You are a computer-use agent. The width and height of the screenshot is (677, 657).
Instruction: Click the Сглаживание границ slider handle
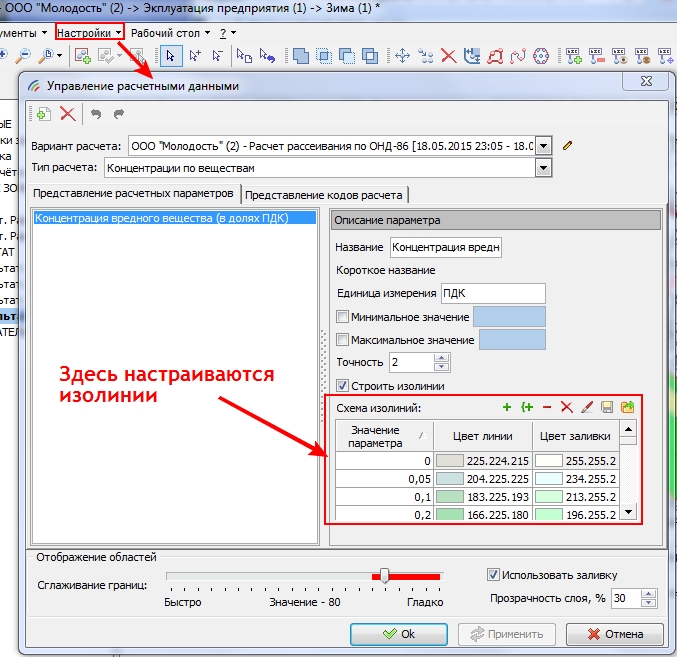(x=383, y=575)
